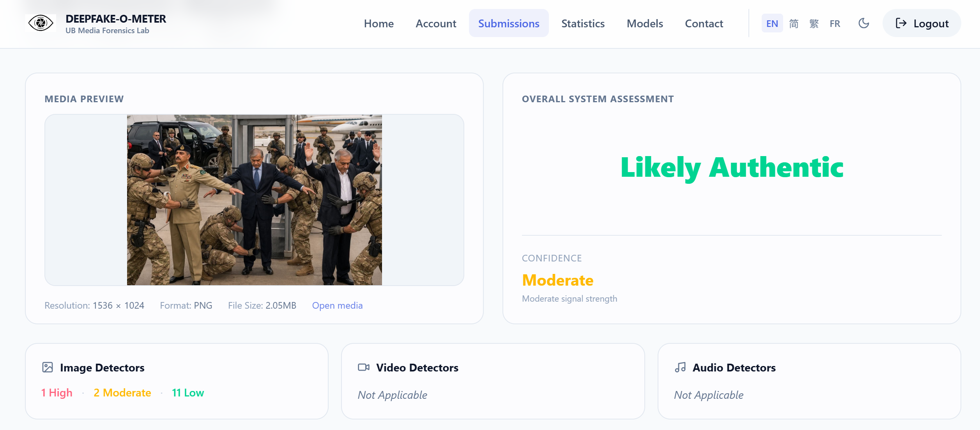The image size is (980, 430).
Task: Click the 1 High detector count
Action: pos(57,393)
